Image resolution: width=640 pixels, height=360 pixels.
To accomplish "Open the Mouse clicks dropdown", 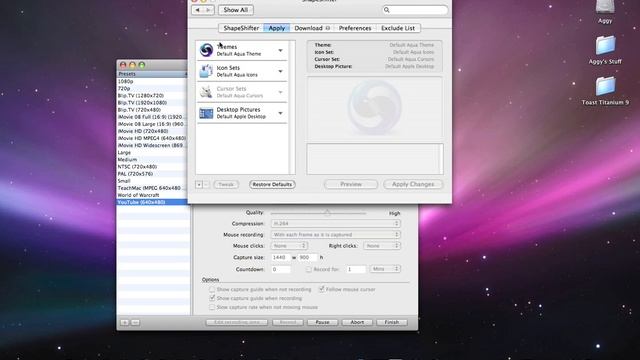I will coord(289,246).
